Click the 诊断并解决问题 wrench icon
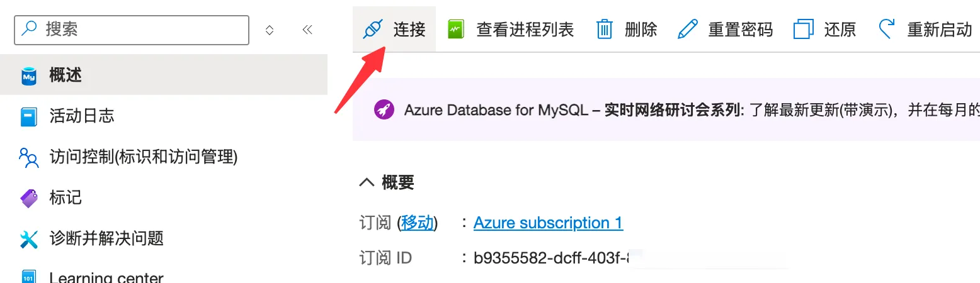The width and height of the screenshot is (980, 283). 29,239
